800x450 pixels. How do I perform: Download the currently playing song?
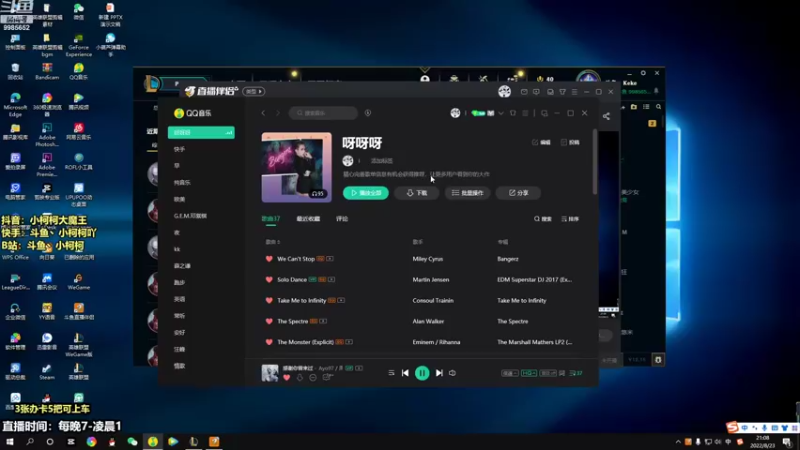pos(299,378)
